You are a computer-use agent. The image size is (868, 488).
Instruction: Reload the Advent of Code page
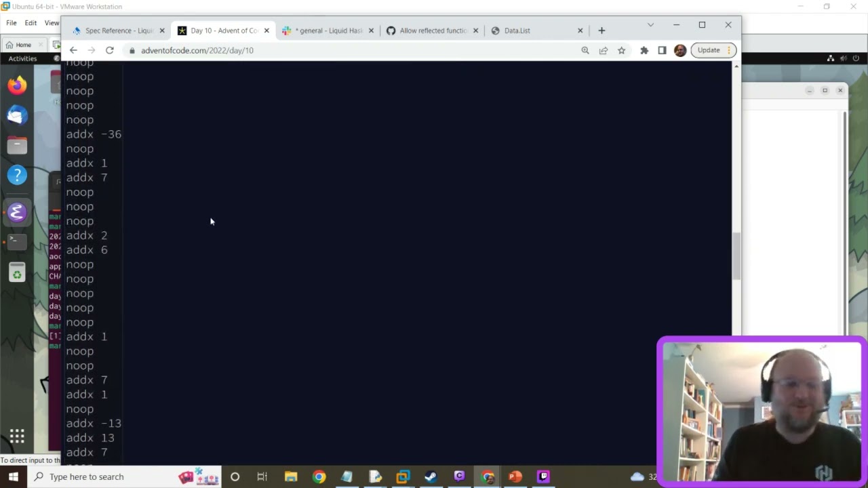point(109,50)
